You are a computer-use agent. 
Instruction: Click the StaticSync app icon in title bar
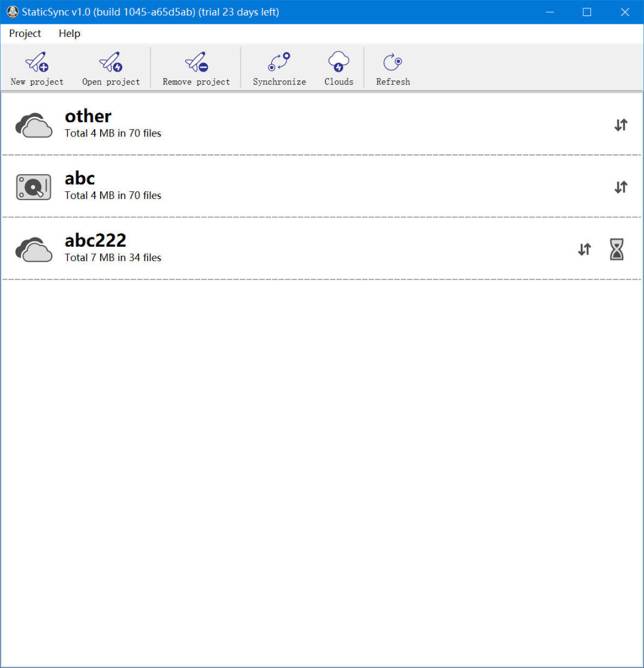[13, 12]
